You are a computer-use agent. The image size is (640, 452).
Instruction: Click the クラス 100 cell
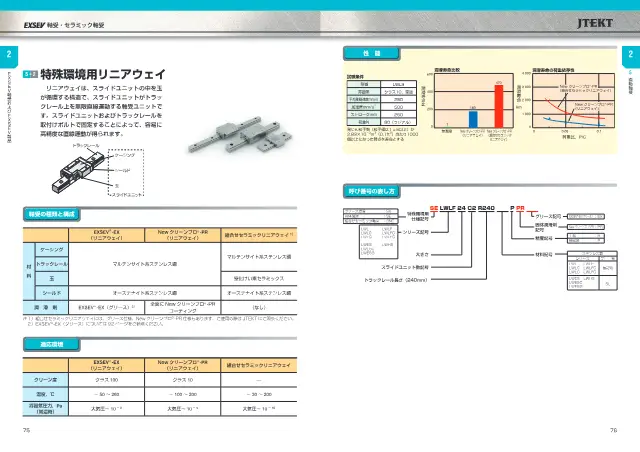(x=107, y=380)
